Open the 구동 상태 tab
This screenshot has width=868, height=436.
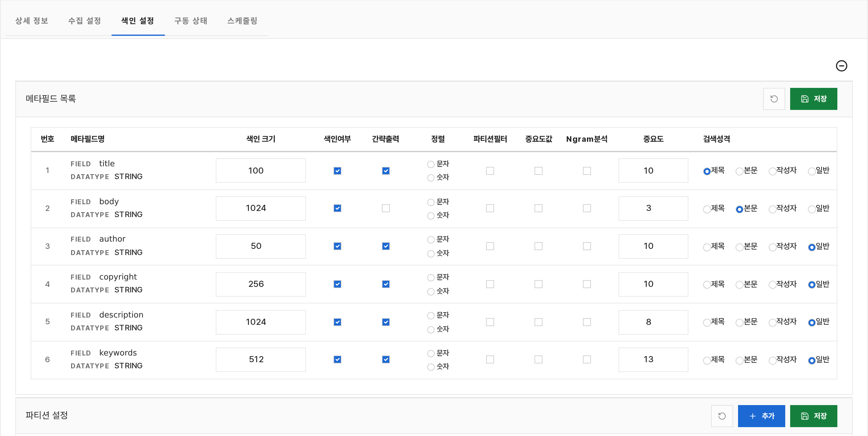[x=191, y=21]
